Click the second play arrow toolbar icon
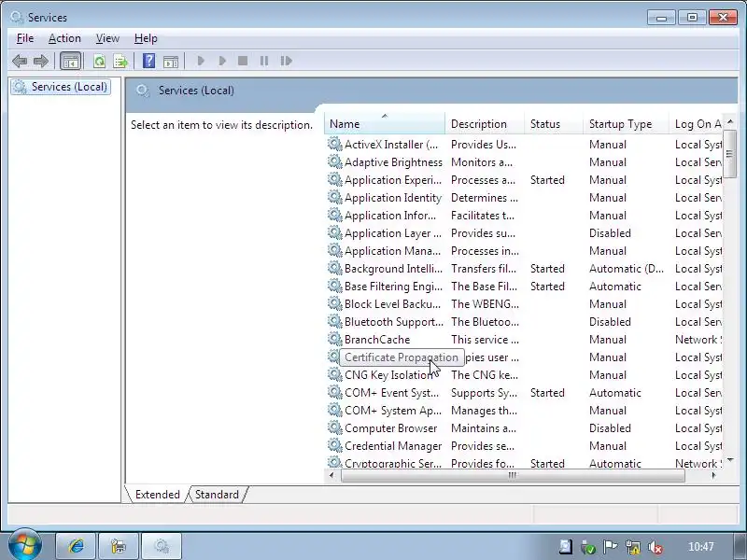The width and height of the screenshot is (747, 560). 222,61
